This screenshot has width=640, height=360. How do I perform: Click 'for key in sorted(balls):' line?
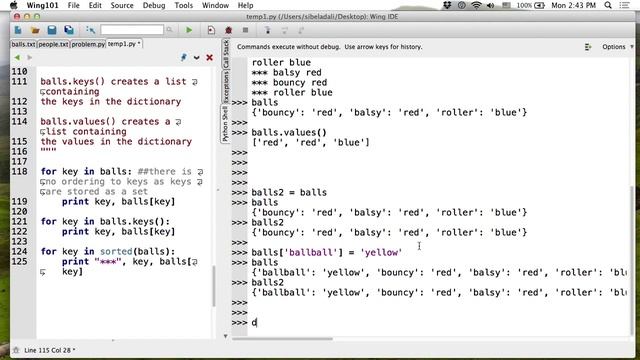pyautogui.click(x=108, y=251)
